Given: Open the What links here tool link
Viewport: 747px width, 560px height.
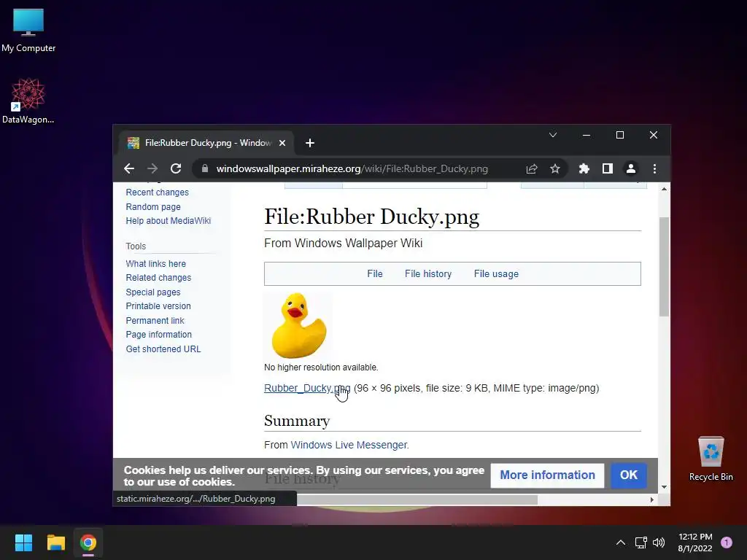Looking at the screenshot, I should (156, 264).
